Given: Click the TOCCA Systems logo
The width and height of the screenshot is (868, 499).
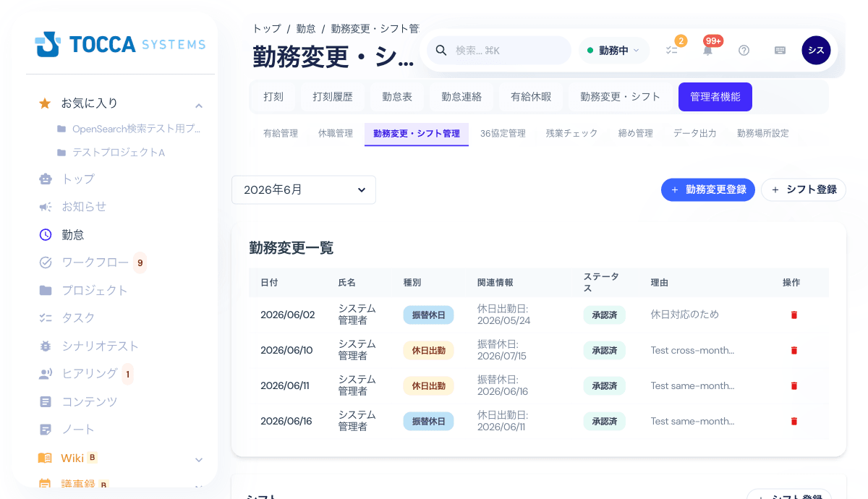Looking at the screenshot, I should click(120, 44).
